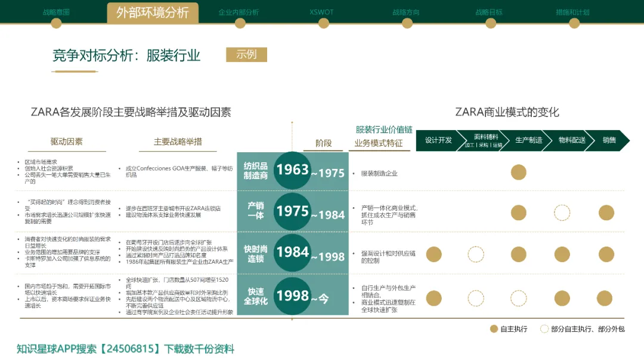The image size is (644, 363).
Task: Click the 阶段 column header
Action: (323, 143)
